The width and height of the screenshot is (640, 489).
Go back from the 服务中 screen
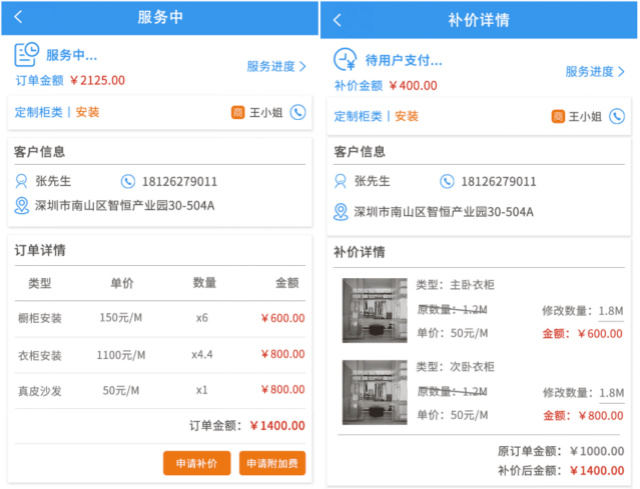(19, 18)
